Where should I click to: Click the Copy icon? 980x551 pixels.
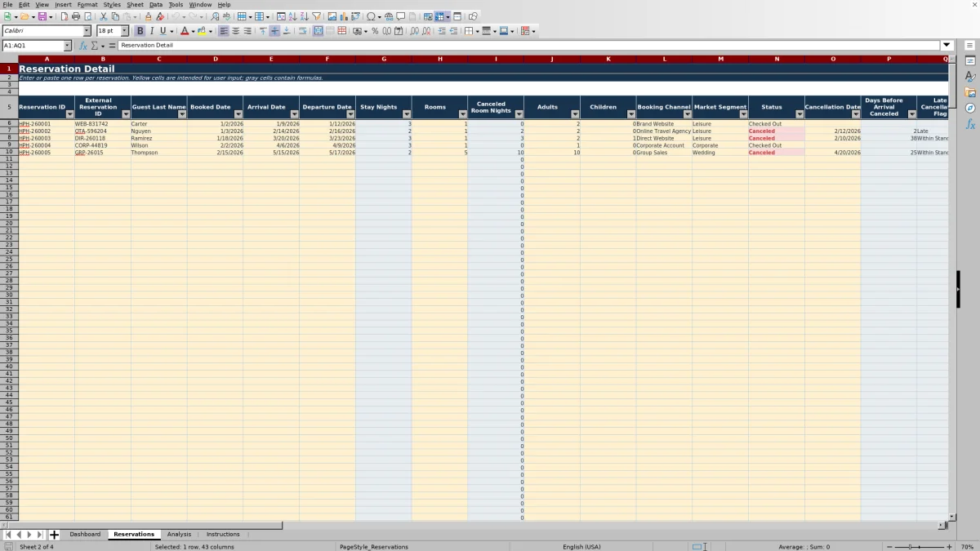[115, 16]
